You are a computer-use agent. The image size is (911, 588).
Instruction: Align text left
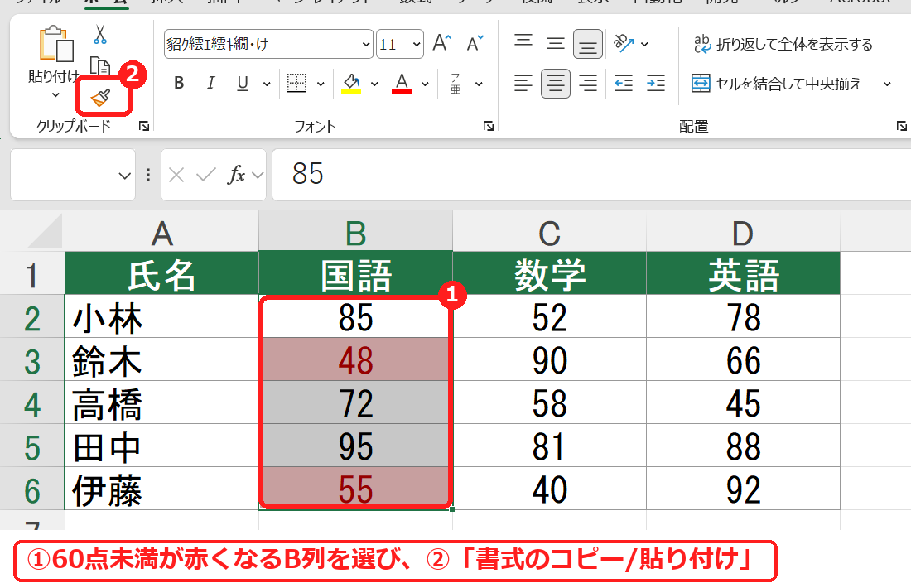pos(523,84)
